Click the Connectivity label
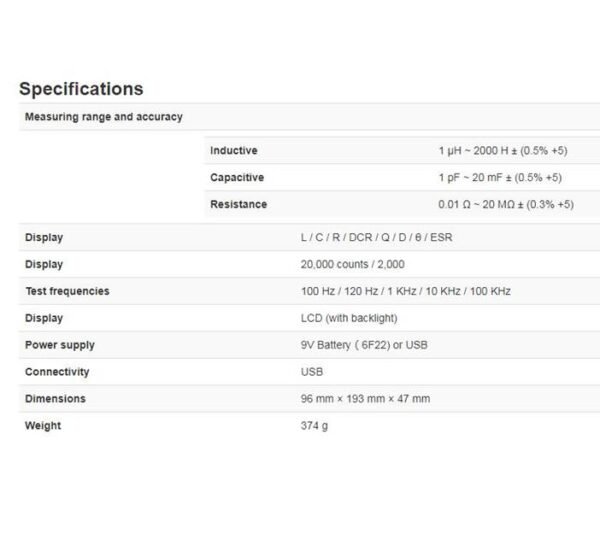The height and width of the screenshot is (551, 600). [x=57, y=372]
